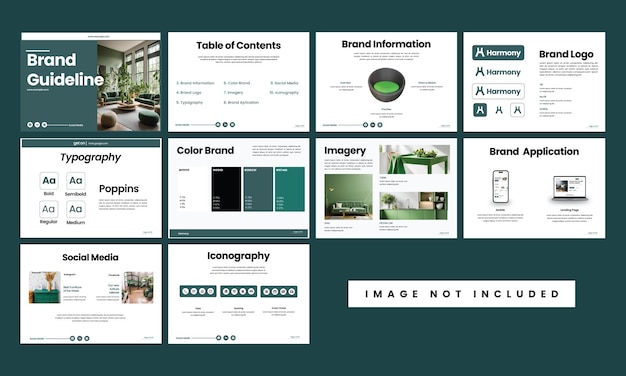Click '5. Typography' in the contents list
This screenshot has height=376, width=626.
[190, 103]
